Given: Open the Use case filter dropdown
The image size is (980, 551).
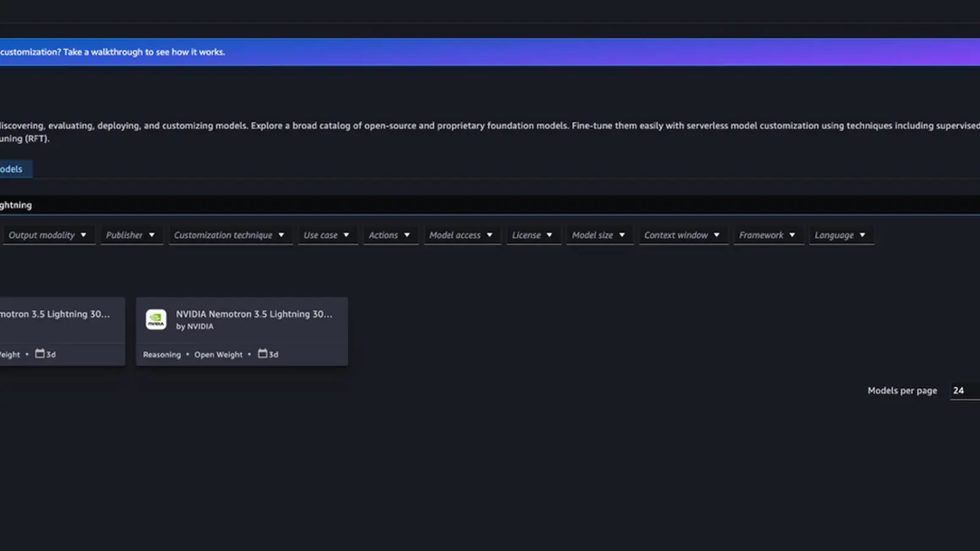Looking at the screenshot, I should pos(327,235).
